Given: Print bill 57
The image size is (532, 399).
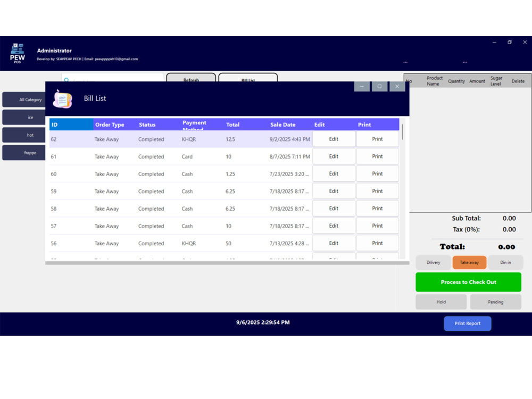Looking at the screenshot, I should pos(377,226).
